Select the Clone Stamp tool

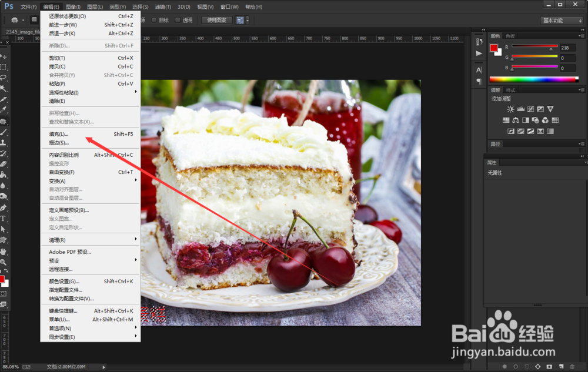(x=4, y=143)
